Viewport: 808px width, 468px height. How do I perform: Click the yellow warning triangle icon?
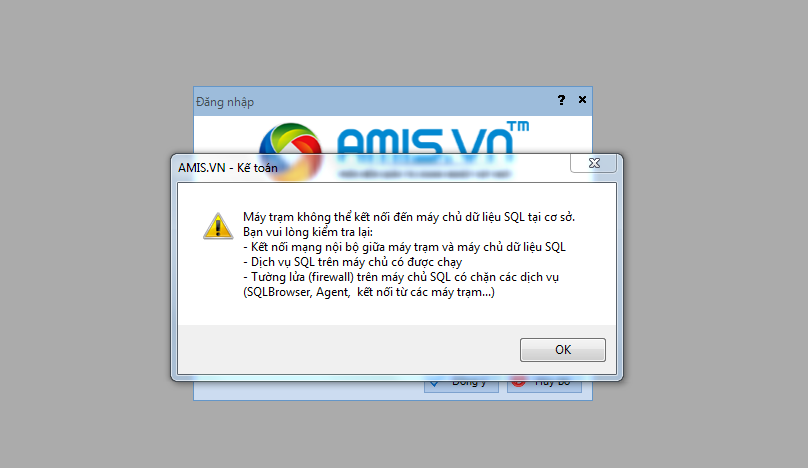218,226
